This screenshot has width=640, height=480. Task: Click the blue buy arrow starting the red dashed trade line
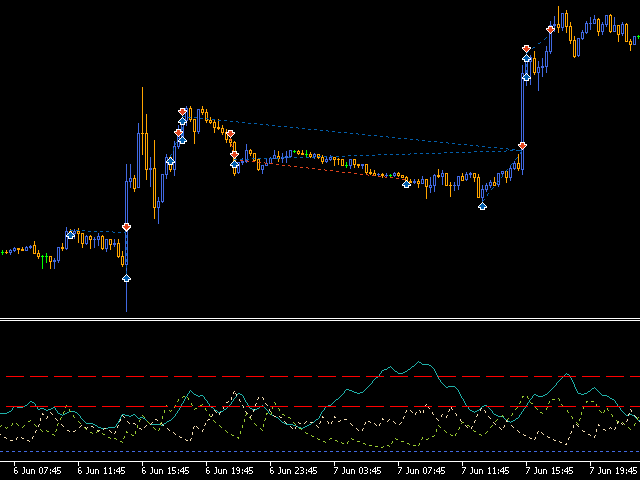tap(234, 164)
